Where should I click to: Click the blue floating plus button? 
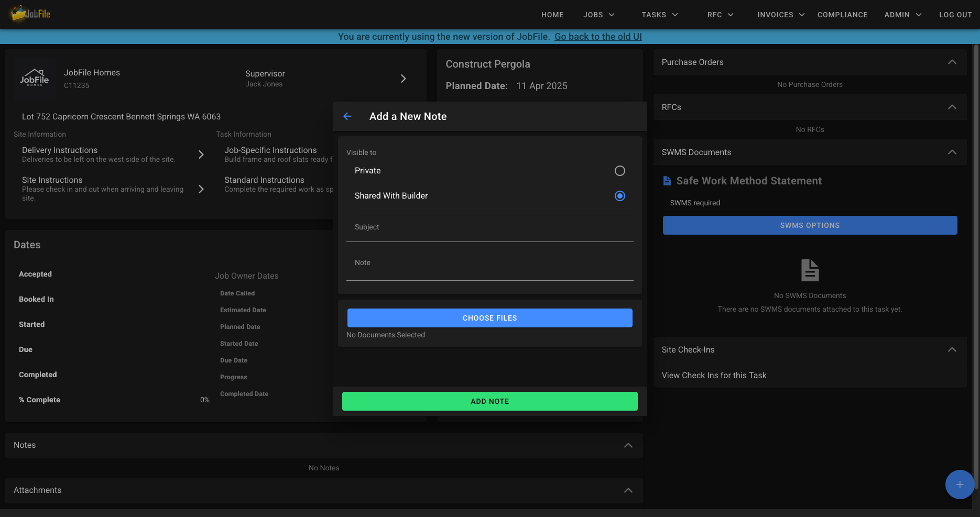(960, 485)
